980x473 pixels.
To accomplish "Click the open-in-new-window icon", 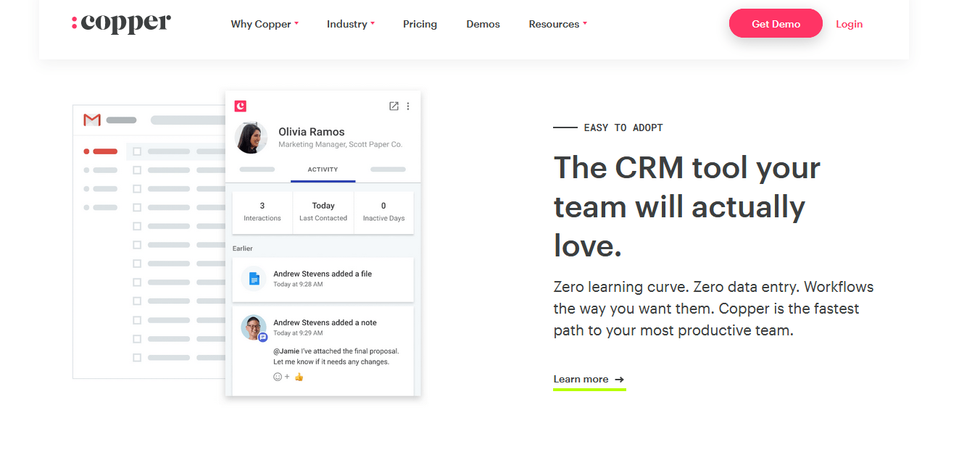I will [394, 106].
